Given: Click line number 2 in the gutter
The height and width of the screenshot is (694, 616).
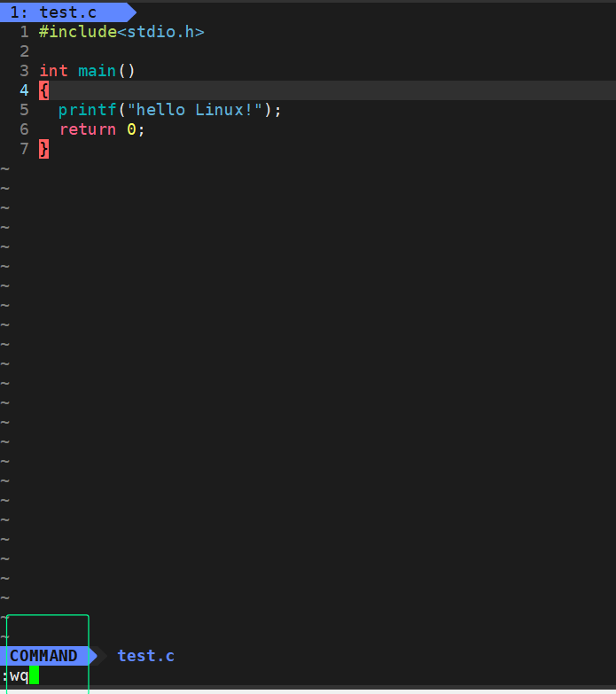Looking at the screenshot, I should tap(24, 51).
